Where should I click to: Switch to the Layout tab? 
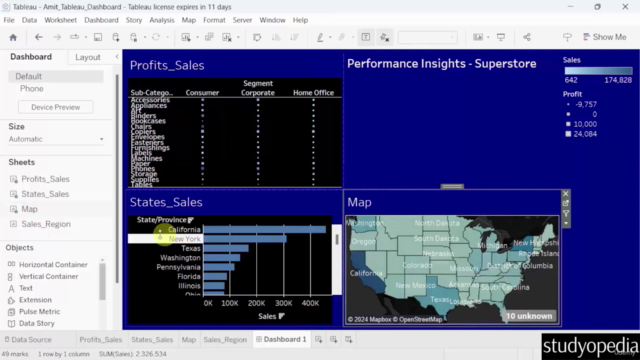pyautogui.click(x=88, y=57)
